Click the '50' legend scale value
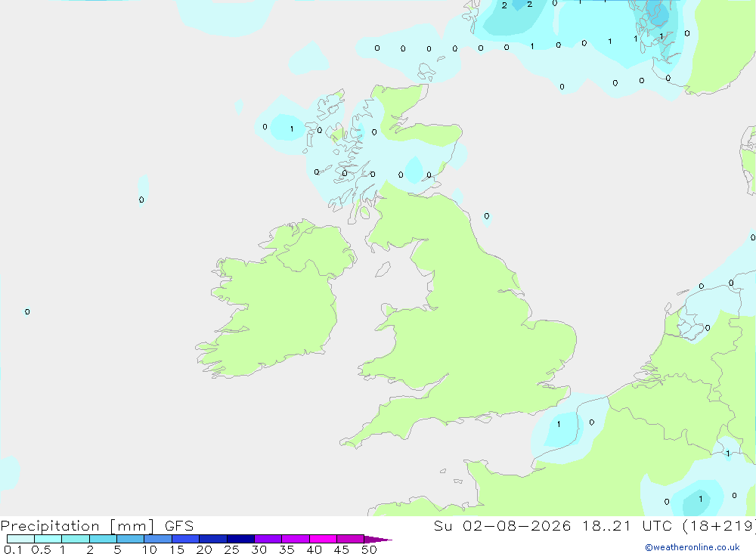This screenshot has width=756, height=554. pyautogui.click(x=369, y=549)
